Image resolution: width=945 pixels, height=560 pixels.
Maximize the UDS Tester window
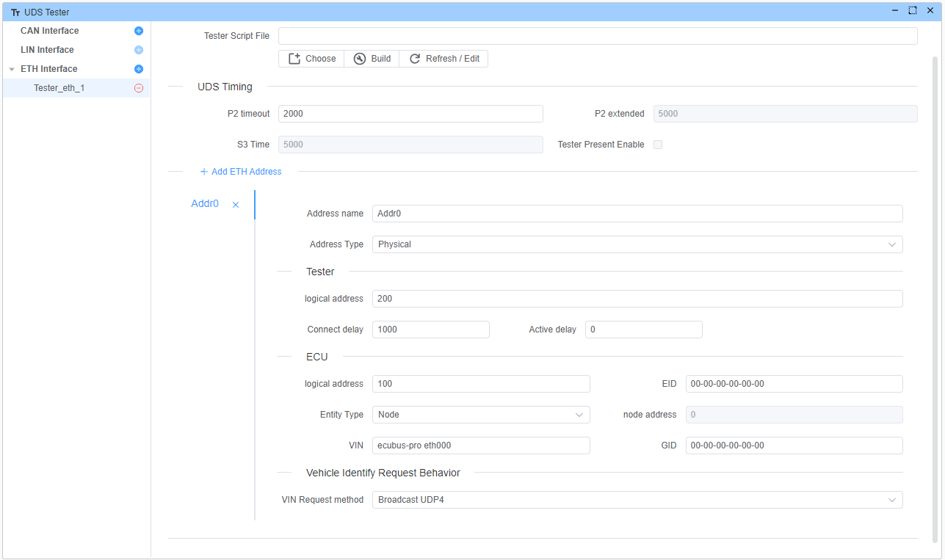913,11
